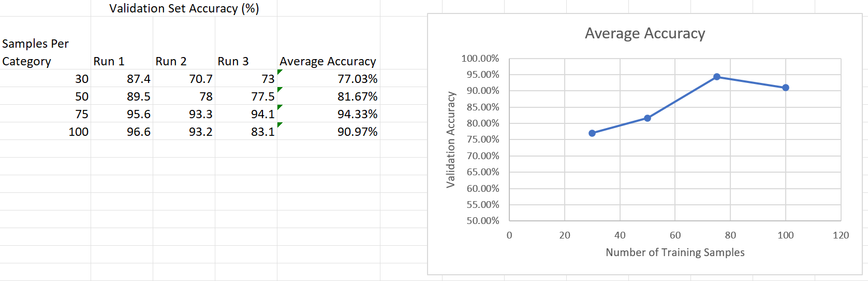Select the last data point on the line

[786, 88]
